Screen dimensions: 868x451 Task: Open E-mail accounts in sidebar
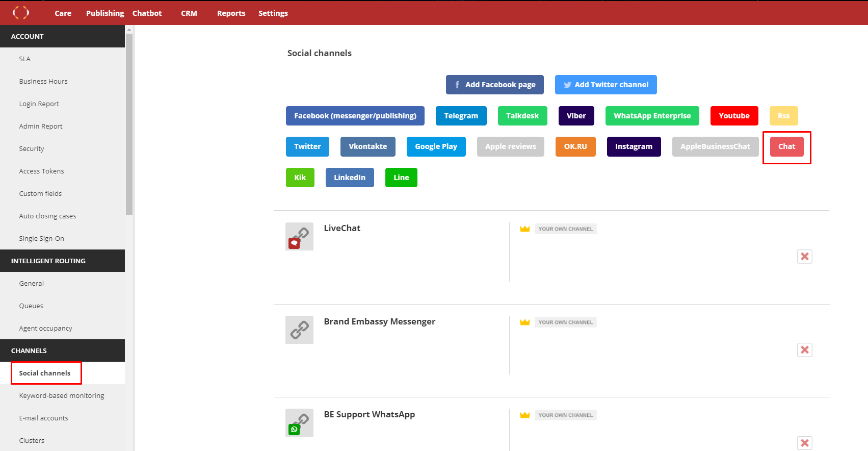62,418
